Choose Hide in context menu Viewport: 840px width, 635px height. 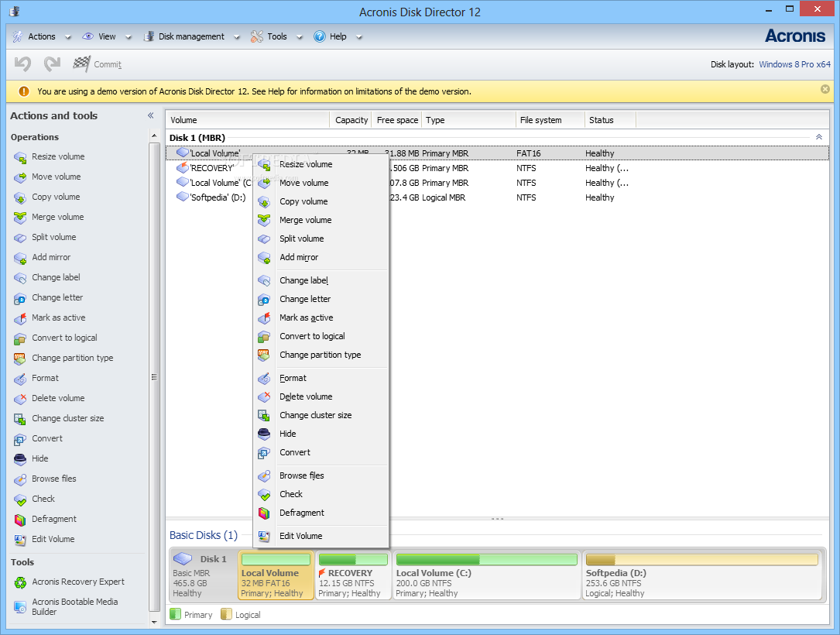(321, 434)
